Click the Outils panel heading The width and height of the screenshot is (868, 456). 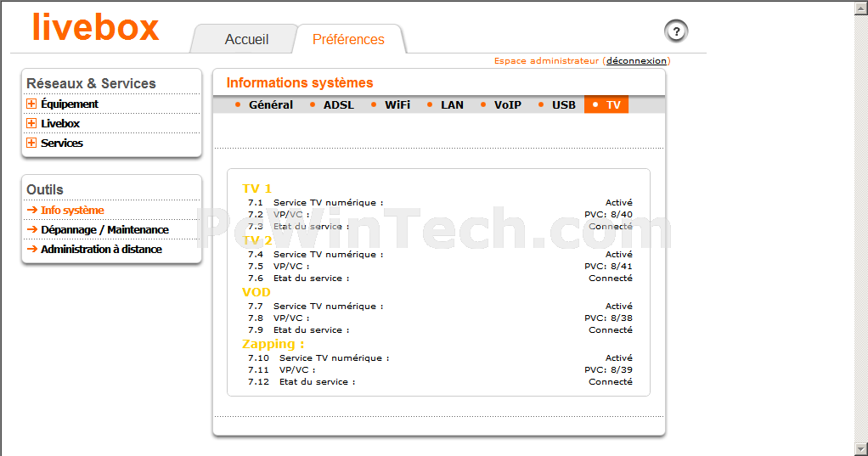coord(45,190)
